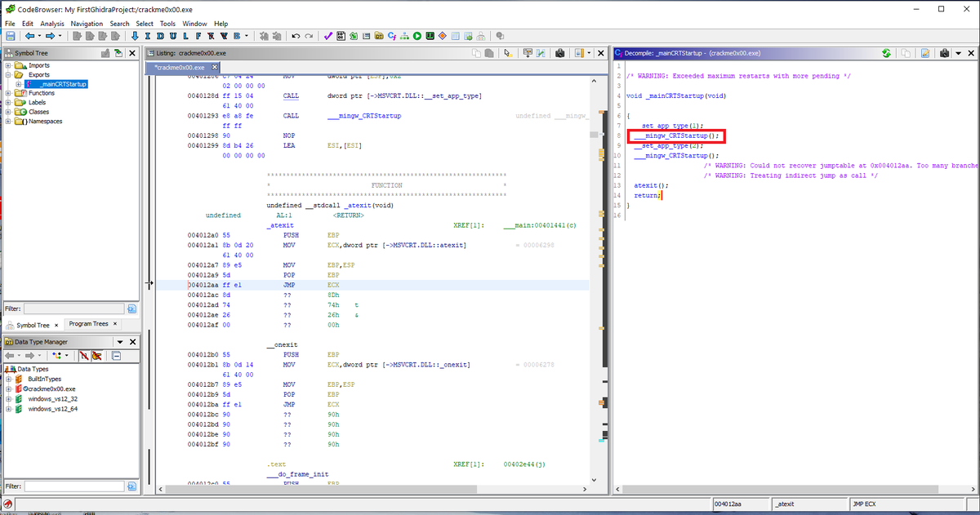Click the 'I' next instruction toolbar icon
The height and width of the screenshot is (515, 980).
pyautogui.click(x=147, y=36)
